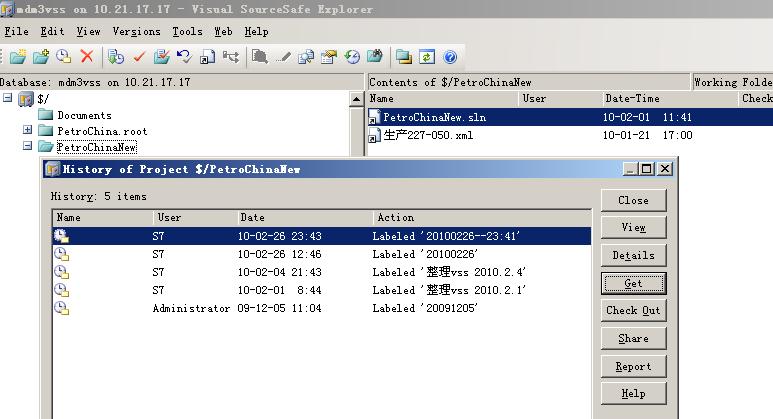Open the View menu
The width and height of the screenshot is (773, 419).
coord(88,32)
